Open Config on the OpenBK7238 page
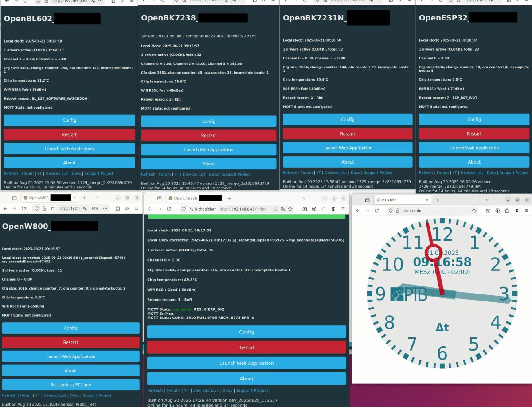This screenshot has width=532, height=407. point(208,121)
